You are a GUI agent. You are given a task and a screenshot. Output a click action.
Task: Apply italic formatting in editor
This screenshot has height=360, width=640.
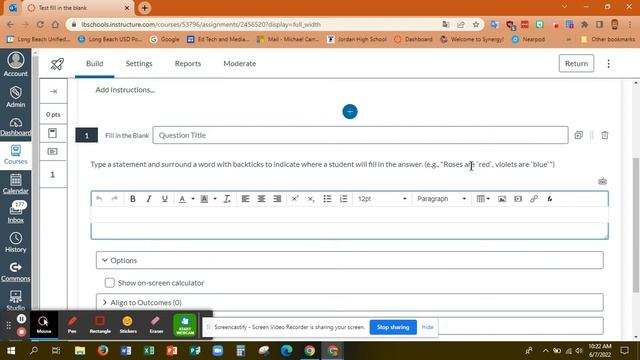click(x=149, y=199)
